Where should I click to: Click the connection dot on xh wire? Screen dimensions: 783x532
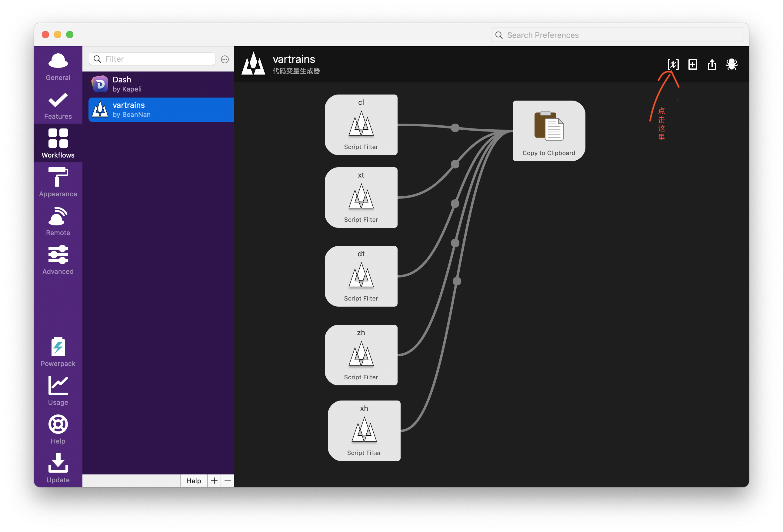click(457, 281)
